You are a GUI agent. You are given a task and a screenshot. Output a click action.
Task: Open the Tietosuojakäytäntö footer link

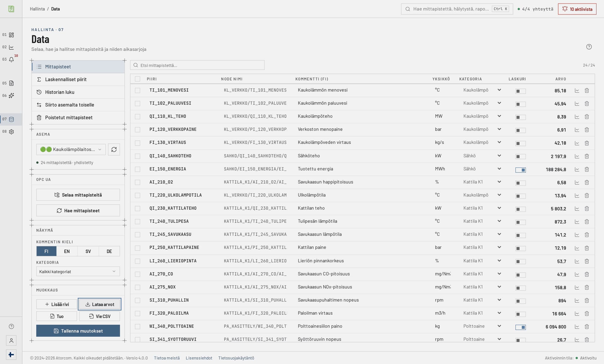[x=236, y=358]
